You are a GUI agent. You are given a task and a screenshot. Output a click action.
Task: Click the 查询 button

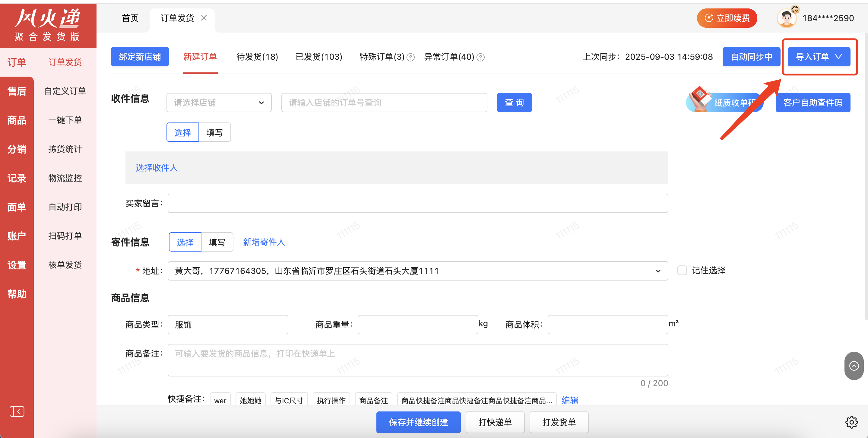[x=514, y=103]
